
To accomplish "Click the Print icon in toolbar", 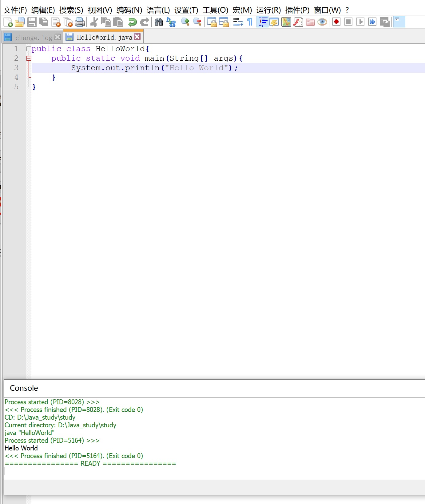I will 80,22.
